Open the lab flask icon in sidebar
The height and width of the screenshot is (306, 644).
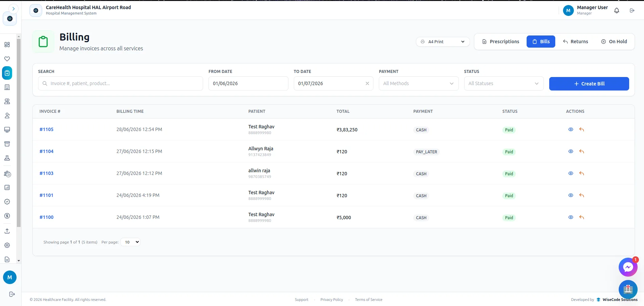pos(7,158)
